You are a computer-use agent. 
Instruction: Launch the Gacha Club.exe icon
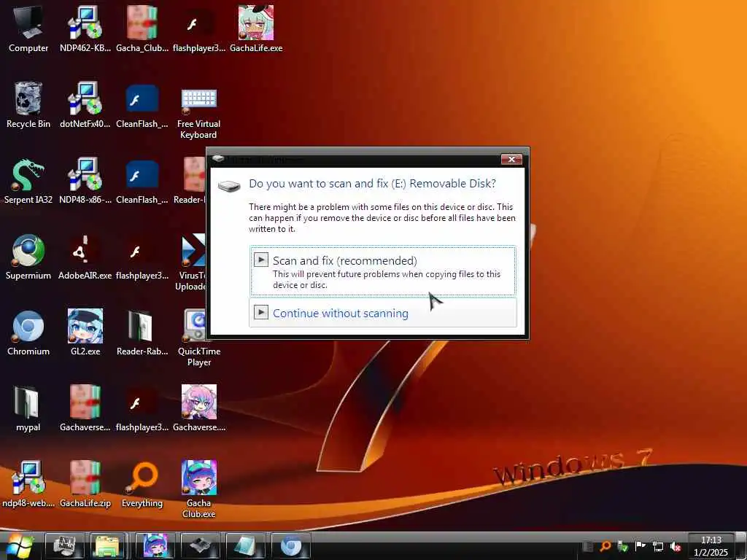198,489
